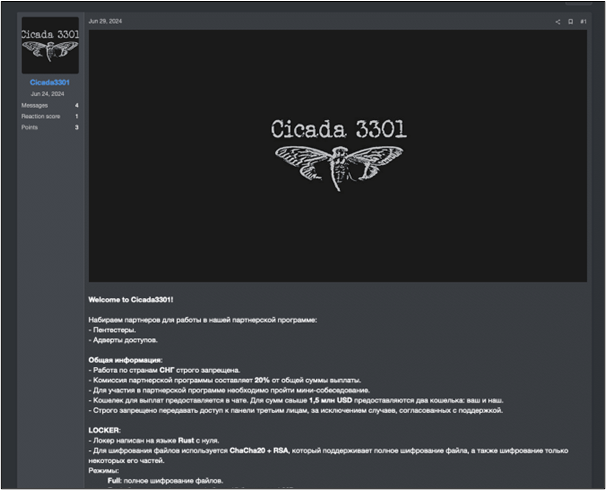Click the Cicada 3301 user avatar
The height and width of the screenshot is (490, 606).
point(50,45)
